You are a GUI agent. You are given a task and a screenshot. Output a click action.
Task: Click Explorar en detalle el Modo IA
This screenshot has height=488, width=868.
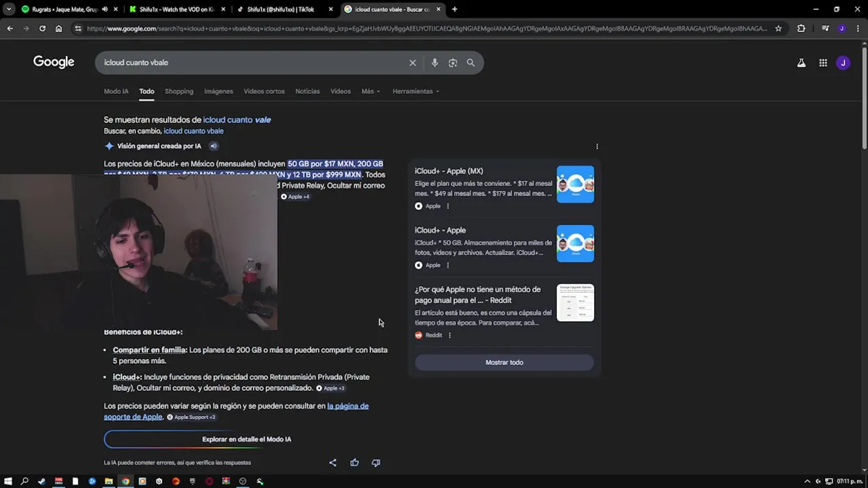[246, 439]
